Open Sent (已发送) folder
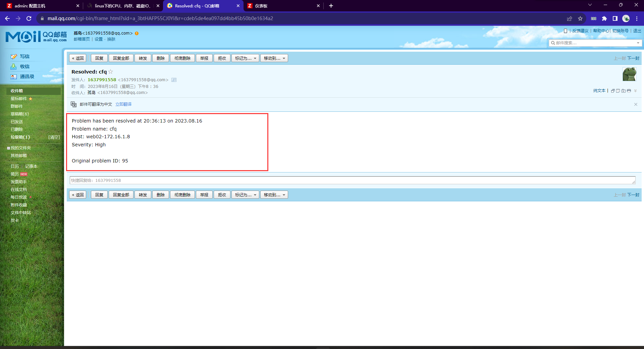The image size is (644, 349). coord(17,122)
